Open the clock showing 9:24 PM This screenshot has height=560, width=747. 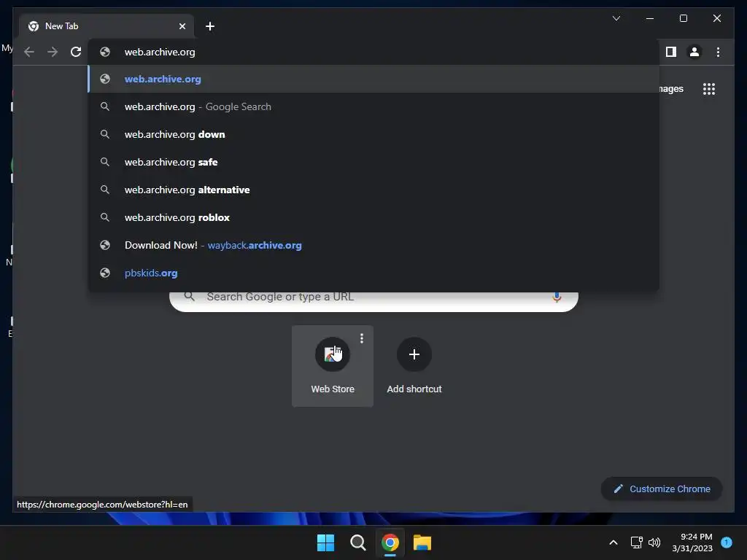[x=692, y=542]
